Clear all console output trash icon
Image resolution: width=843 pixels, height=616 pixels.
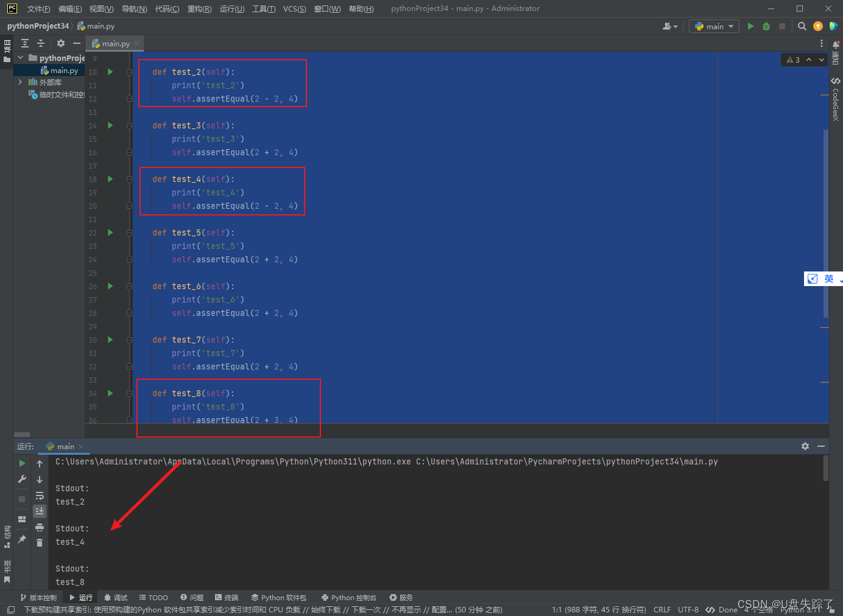tap(40, 542)
